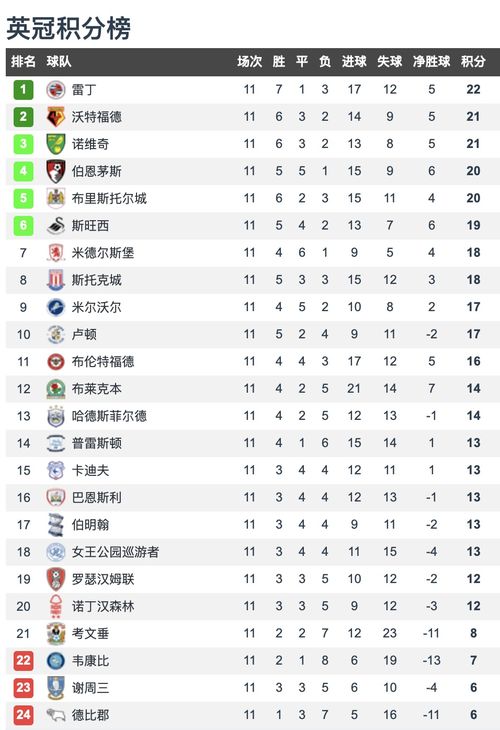Screen dimensions: 500x730
Task: Click the 沃特福德 (Watford) club crest
Action: pyautogui.click(x=56, y=117)
